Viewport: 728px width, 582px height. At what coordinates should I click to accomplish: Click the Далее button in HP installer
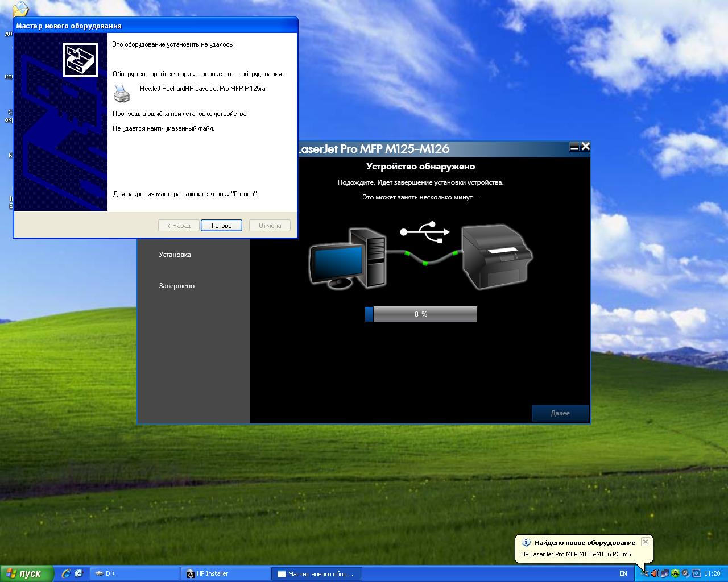[x=560, y=413]
